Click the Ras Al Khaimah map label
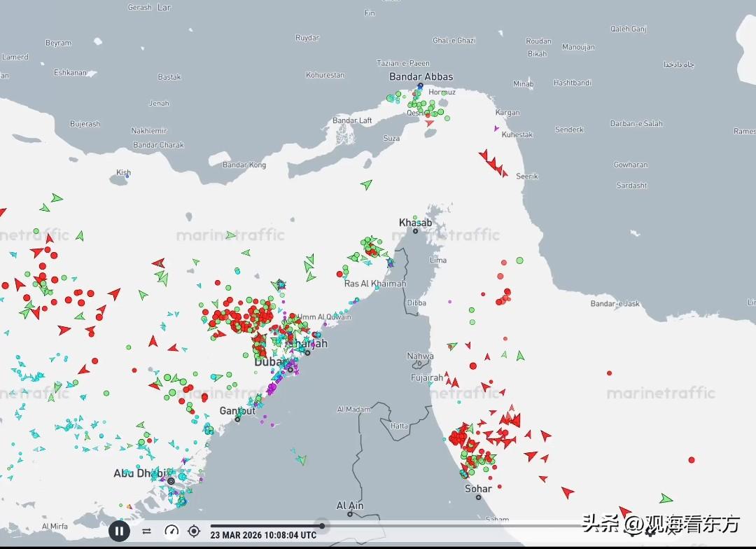 click(x=375, y=284)
